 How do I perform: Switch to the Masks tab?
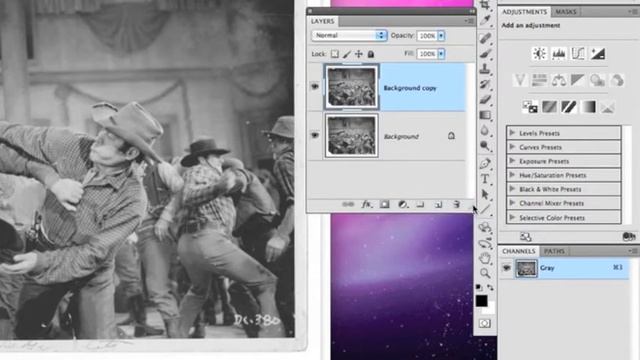[566, 12]
